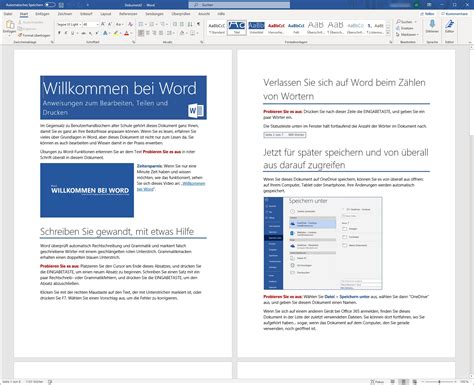Switch to the Ansicht ribbon tab
Screen dimensions: 474x385
tap(204, 14)
